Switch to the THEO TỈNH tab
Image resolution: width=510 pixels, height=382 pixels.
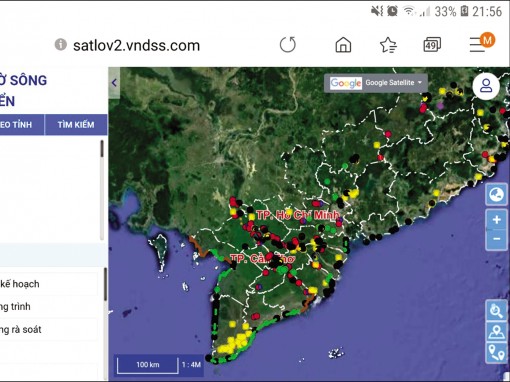[x=22, y=125]
